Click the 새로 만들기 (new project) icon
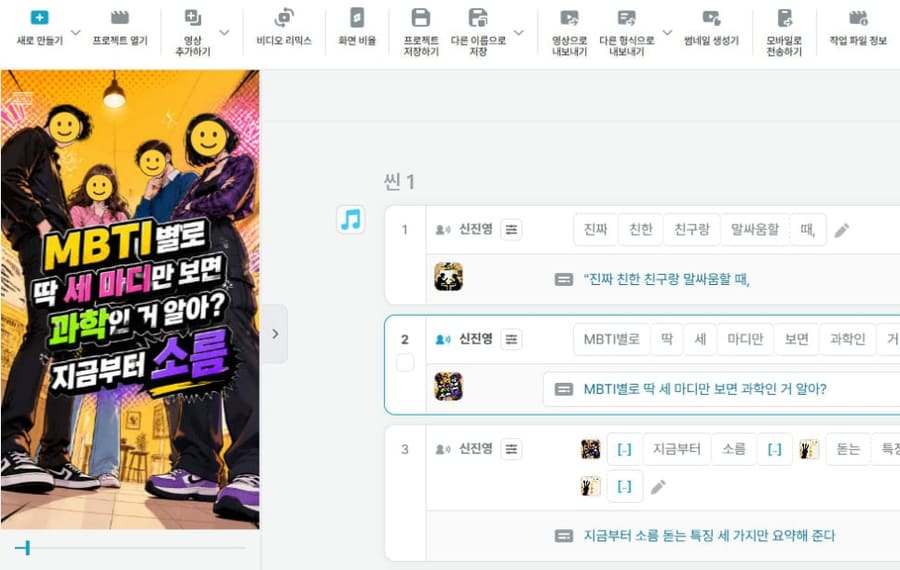 coord(39,18)
